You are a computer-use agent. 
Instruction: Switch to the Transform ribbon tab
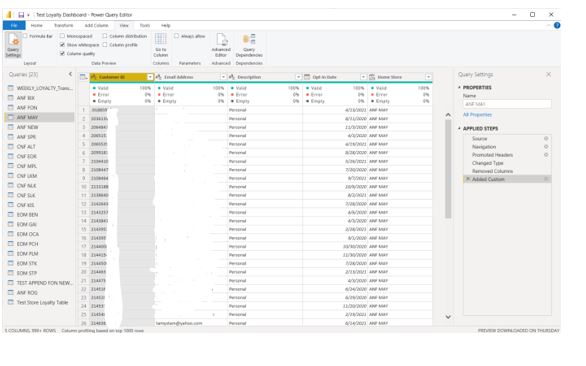(x=64, y=25)
